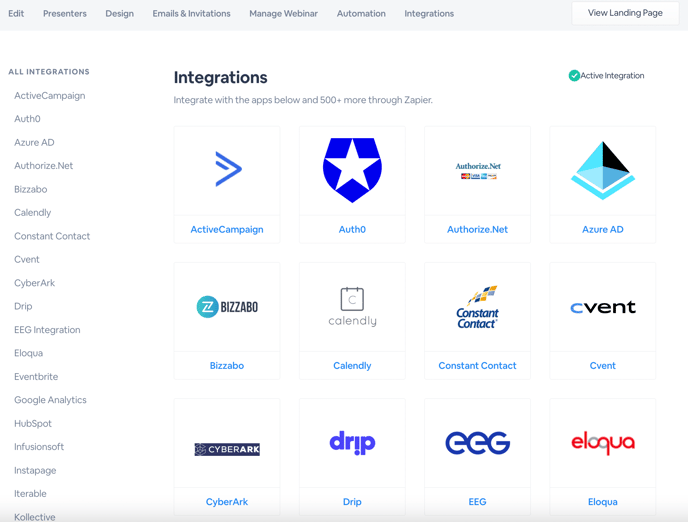Select Auth0 in the sidebar
Viewport: 688px width, 522px height.
tap(27, 119)
